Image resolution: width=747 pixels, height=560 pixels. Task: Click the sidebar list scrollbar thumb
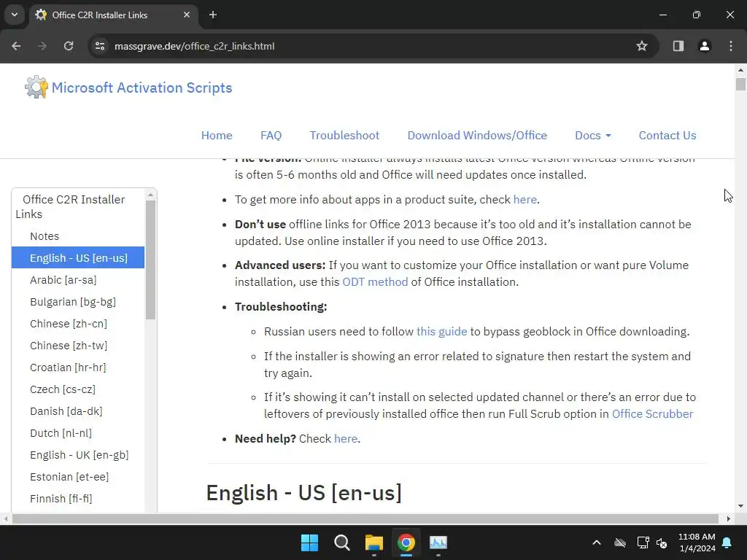[150, 260]
